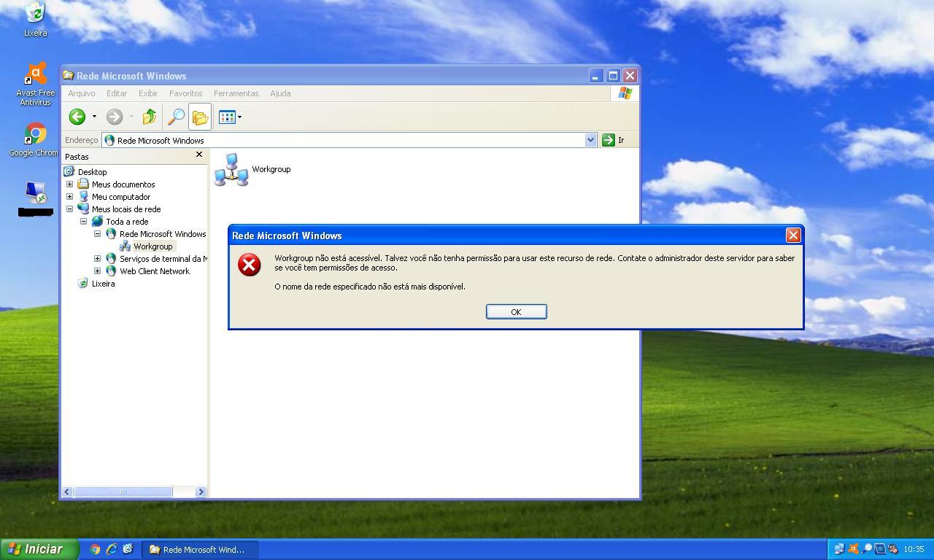Minimize the Rede Microsoft Windows explorer window
The width and height of the screenshot is (934, 560).
[x=596, y=75]
